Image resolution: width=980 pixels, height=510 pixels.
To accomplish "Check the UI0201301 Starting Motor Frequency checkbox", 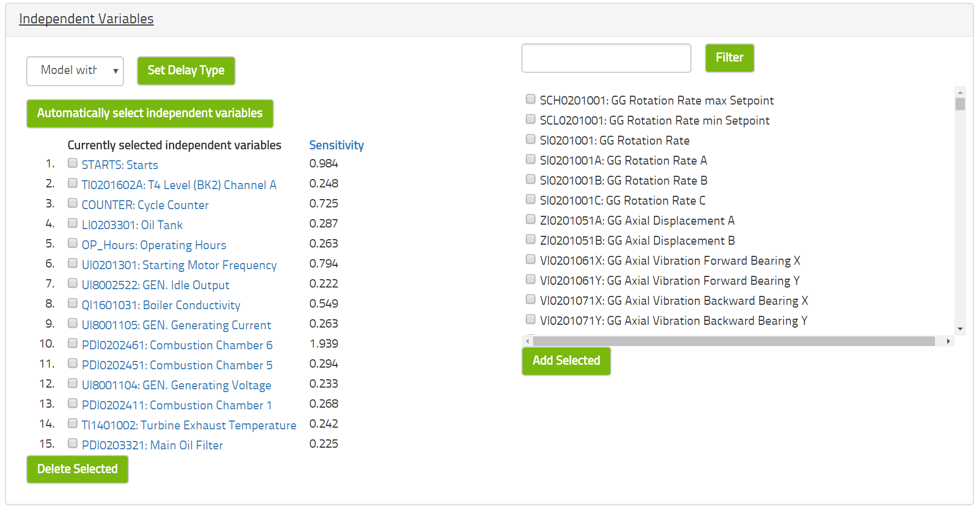I will point(72,263).
